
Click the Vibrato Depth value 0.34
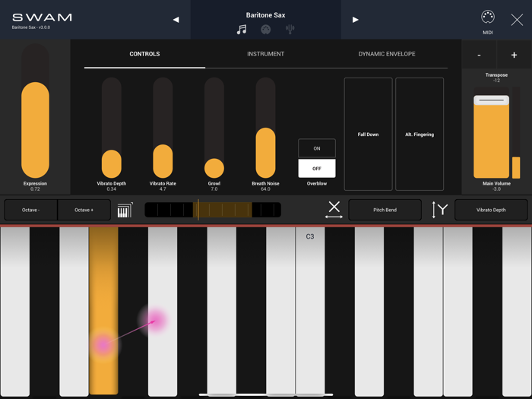tap(112, 189)
